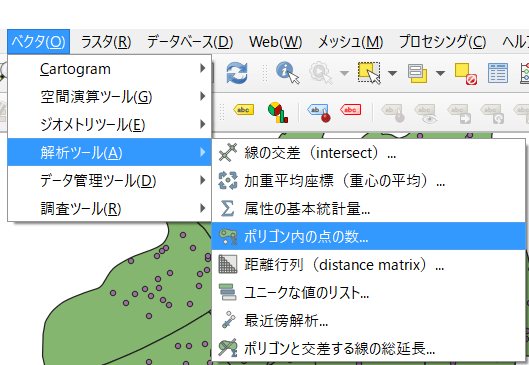Click Deselect Features icon

pyautogui.click(x=465, y=73)
